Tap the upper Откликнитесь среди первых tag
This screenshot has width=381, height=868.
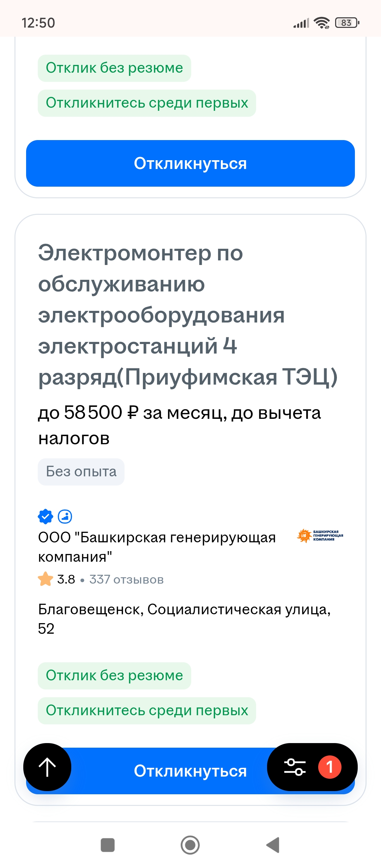click(x=147, y=103)
